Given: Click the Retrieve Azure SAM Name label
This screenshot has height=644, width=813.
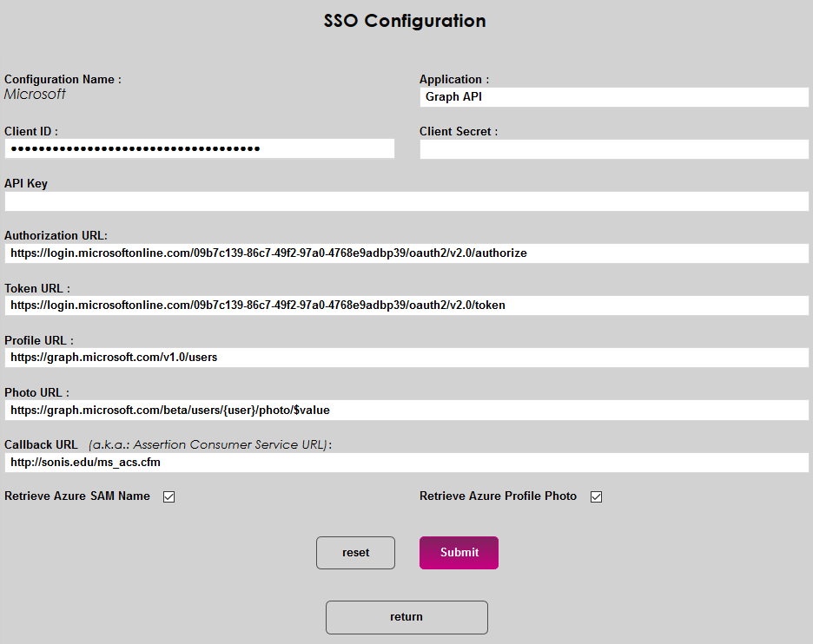Looking at the screenshot, I should [x=77, y=496].
